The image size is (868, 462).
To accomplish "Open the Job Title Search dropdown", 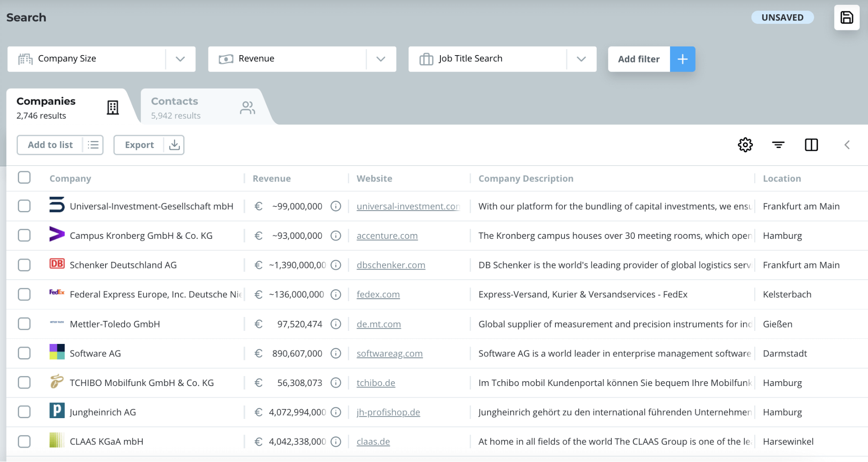I will pos(581,59).
